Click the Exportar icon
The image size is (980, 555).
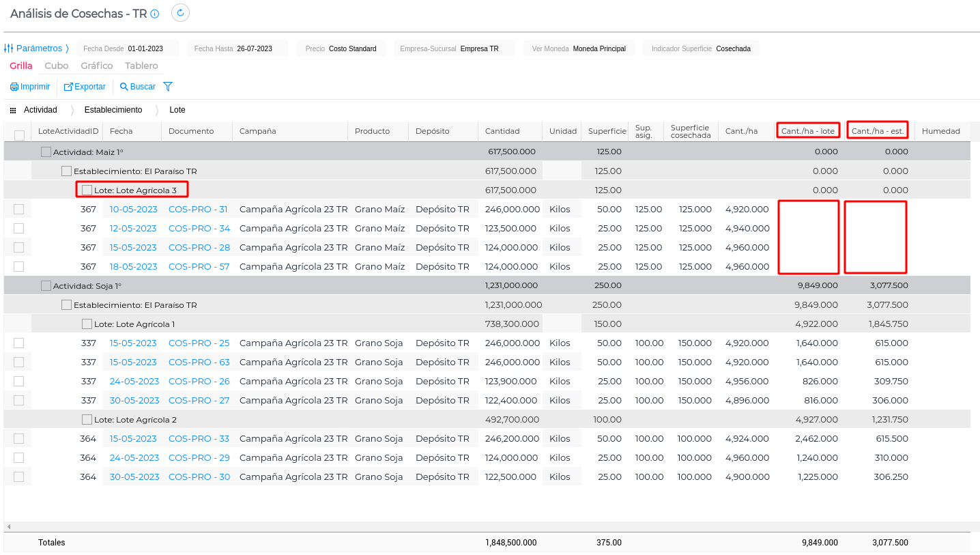click(x=68, y=87)
